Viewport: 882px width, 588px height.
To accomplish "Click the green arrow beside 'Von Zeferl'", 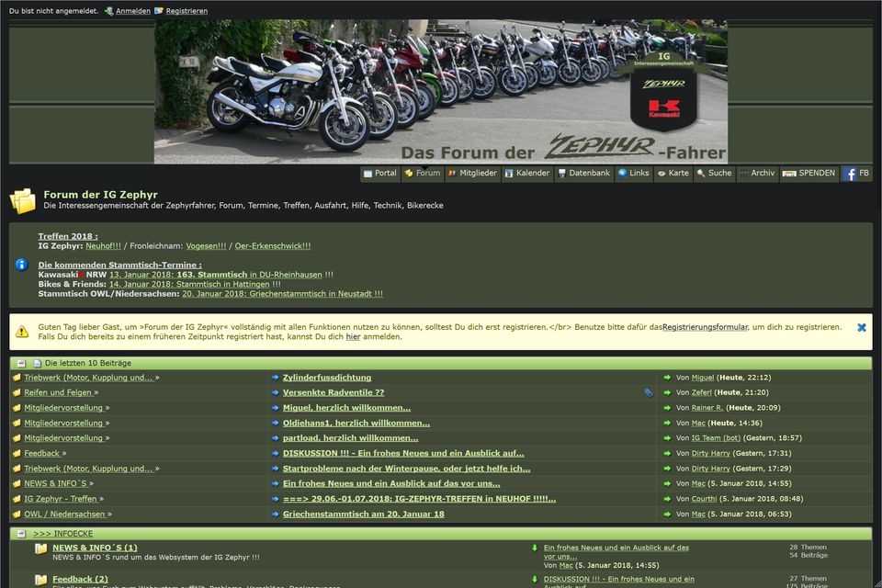I will pos(667,392).
